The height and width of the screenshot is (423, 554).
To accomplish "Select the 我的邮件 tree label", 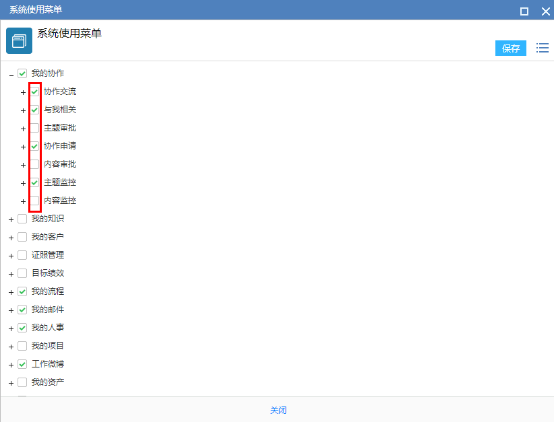I will tap(48, 309).
